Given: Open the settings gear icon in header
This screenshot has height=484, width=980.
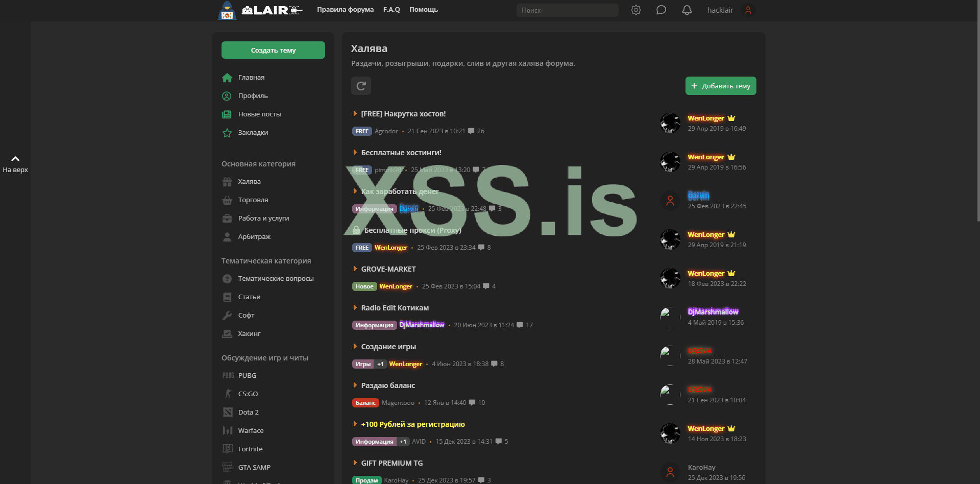Looking at the screenshot, I should point(635,10).
